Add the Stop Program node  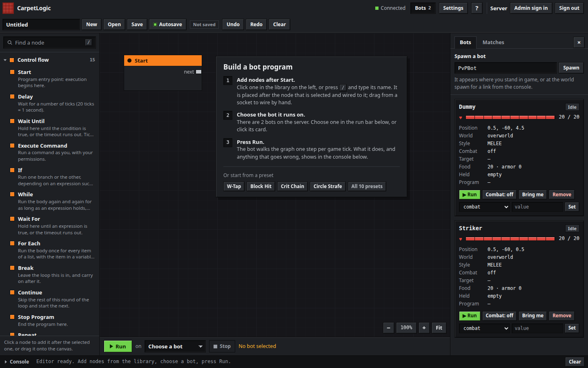tap(49, 320)
